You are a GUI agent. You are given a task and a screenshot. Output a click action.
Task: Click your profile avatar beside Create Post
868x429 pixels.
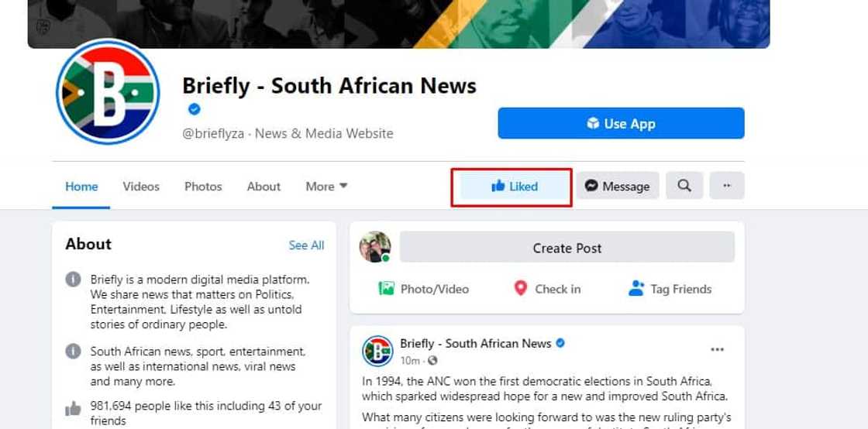(375, 248)
